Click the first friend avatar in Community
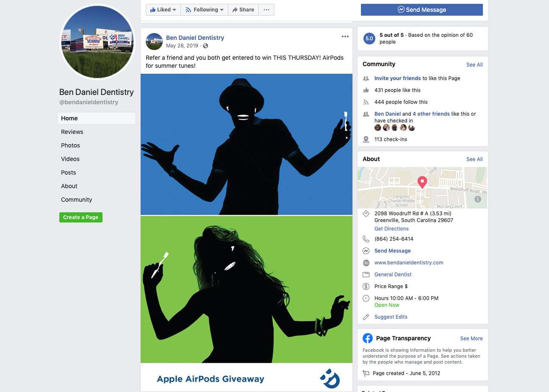 click(x=378, y=128)
